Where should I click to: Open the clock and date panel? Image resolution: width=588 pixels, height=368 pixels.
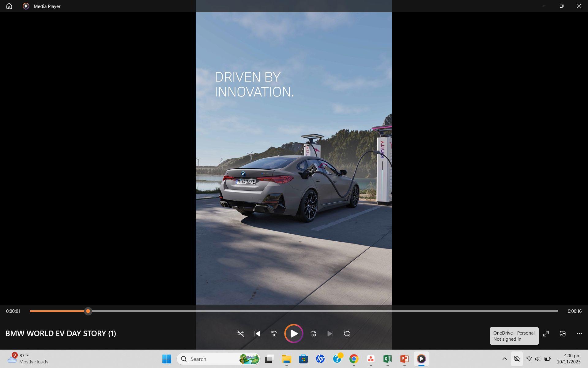point(568,359)
